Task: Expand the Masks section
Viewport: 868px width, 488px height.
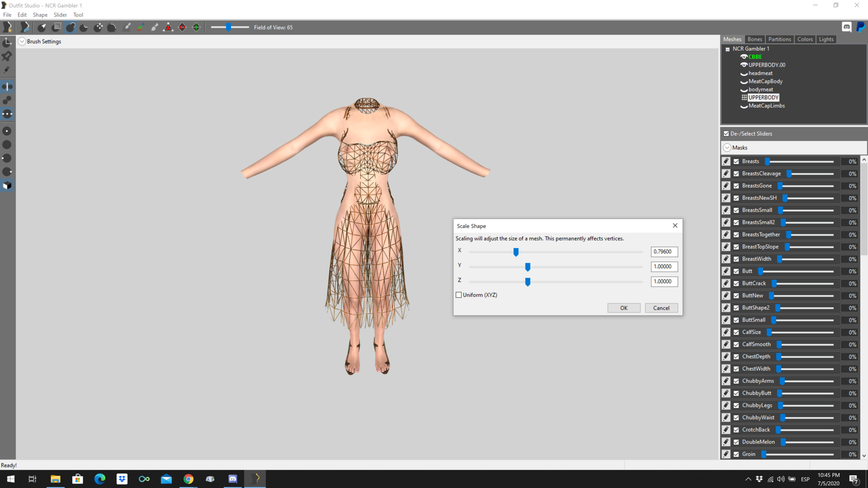Action: pos(727,148)
